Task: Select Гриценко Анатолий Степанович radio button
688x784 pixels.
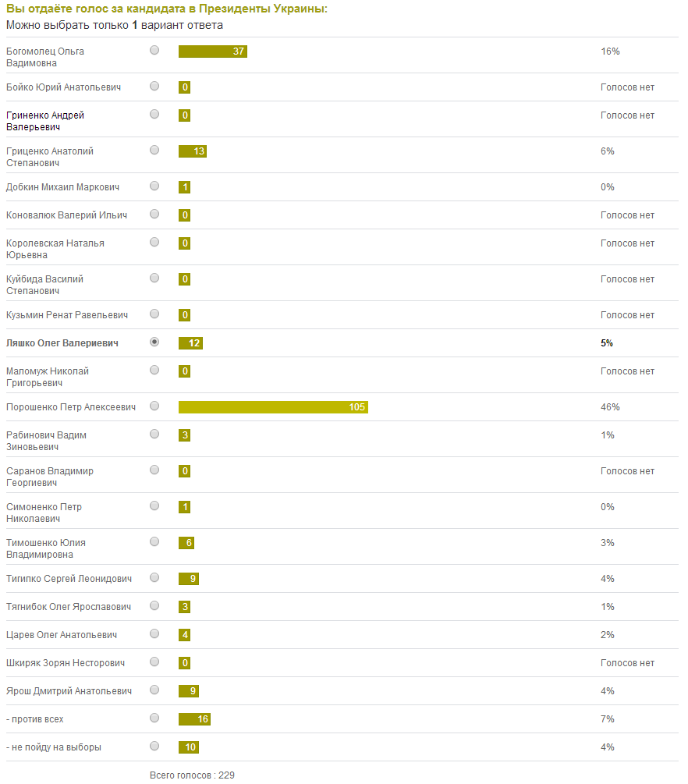Action: (x=154, y=150)
